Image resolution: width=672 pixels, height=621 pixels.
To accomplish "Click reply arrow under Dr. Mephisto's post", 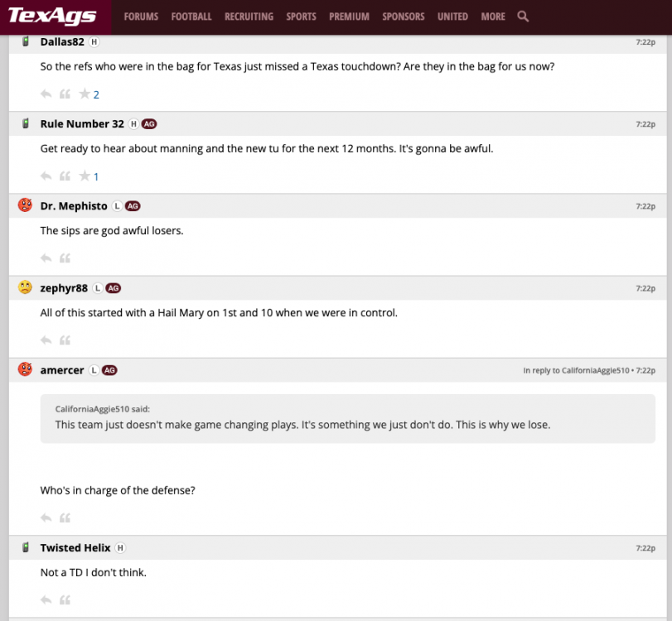I will pyautogui.click(x=46, y=258).
